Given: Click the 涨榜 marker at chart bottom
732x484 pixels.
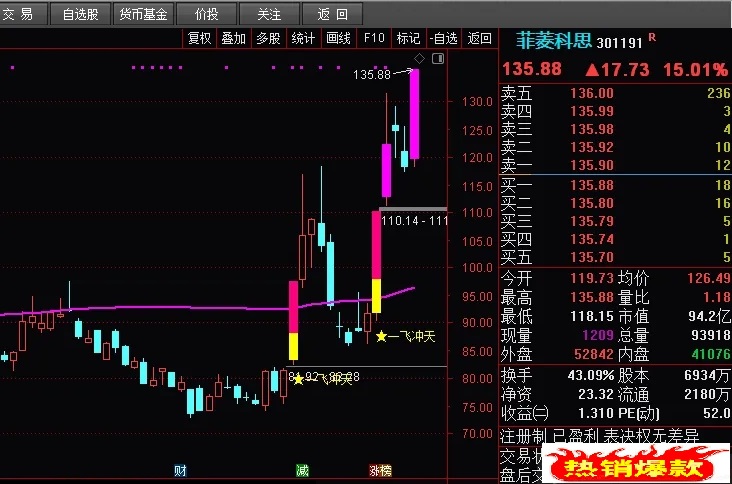Looking at the screenshot, I should click(380, 470).
